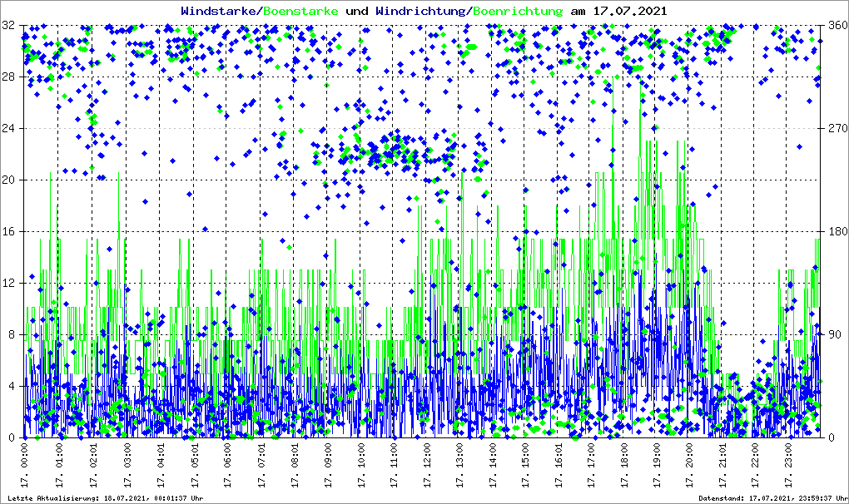Viewport: 849px width, 504px height.
Task: Click the '17. 12:00' time axis label
Action: [427, 465]
